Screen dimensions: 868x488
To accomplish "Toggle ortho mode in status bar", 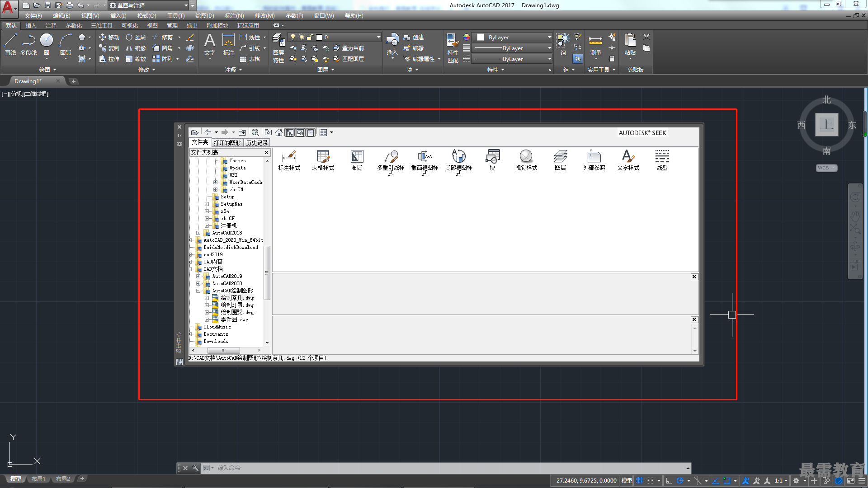I will [669, 481].
